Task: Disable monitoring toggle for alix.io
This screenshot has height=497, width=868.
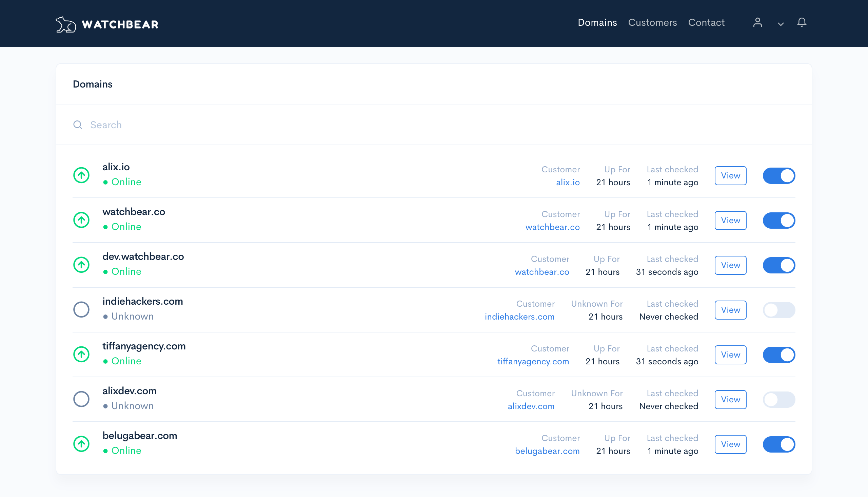Action: point(778,176)
